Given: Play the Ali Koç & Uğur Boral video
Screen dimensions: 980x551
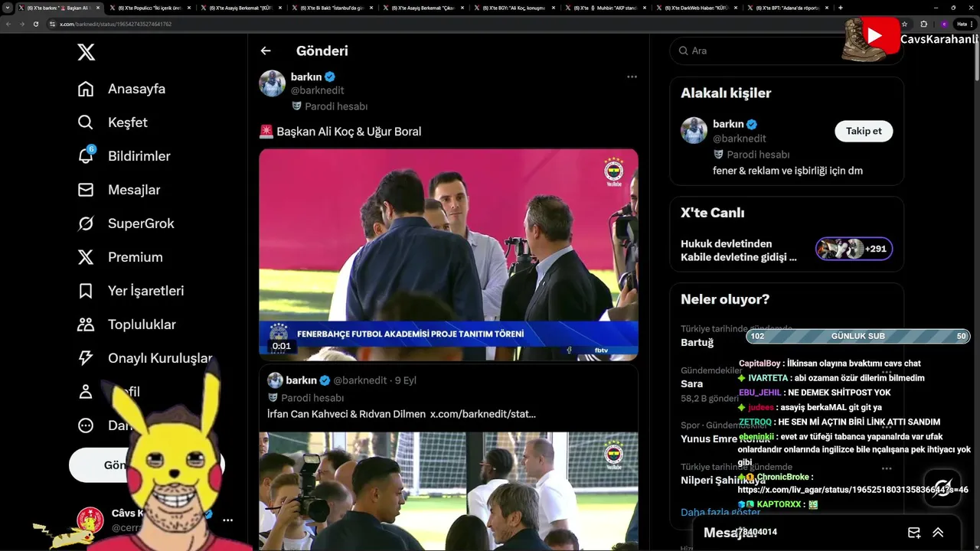Looking at the screenshot, I should tap(449, 254).
